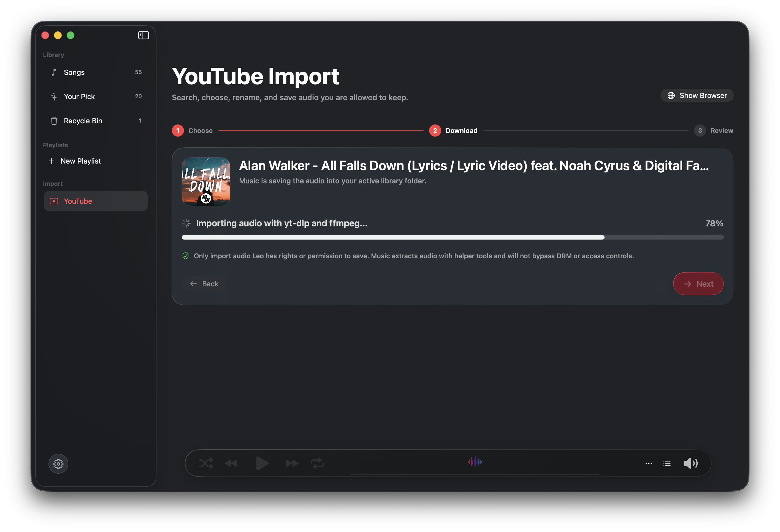
Task: Click 'Importing audio with yt-dlp and ffmpeg...' text
Action: (281, 224)
